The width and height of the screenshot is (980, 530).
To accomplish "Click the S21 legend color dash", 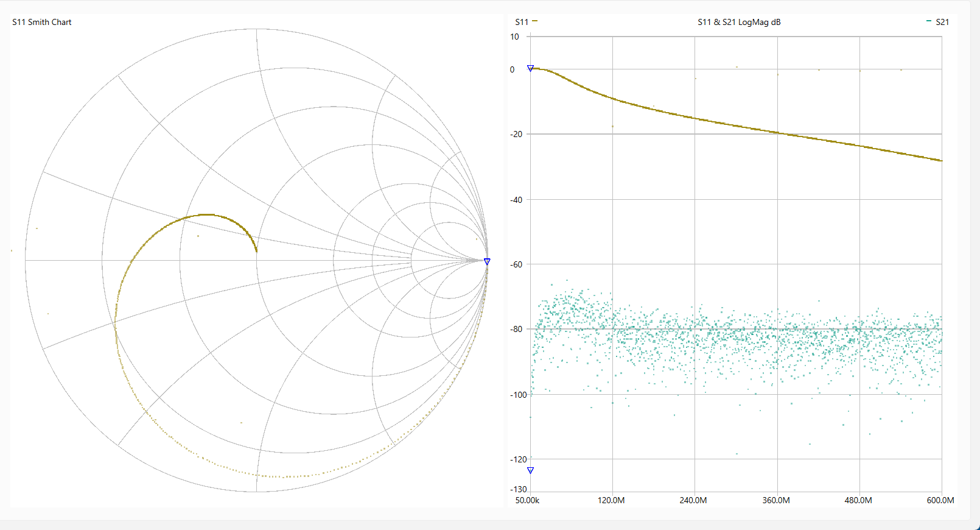I will click(928, 21).
